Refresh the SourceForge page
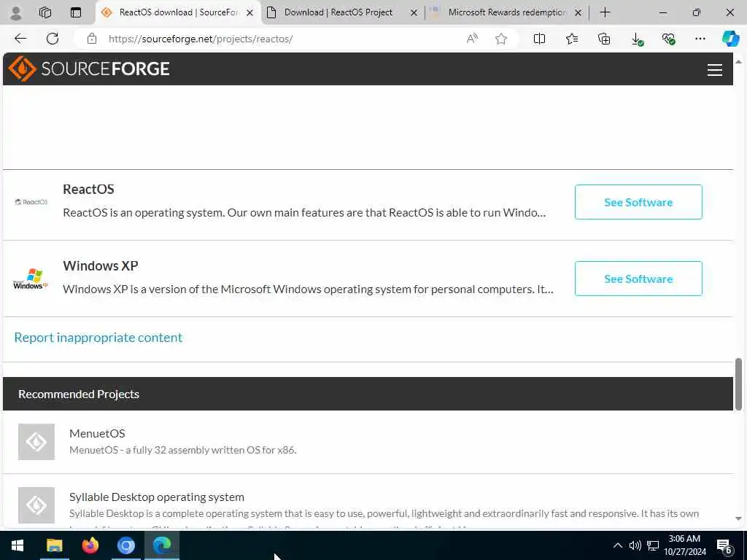Image resolution: width=747 pixels, height=560 pixels. (x=53, y=39)
